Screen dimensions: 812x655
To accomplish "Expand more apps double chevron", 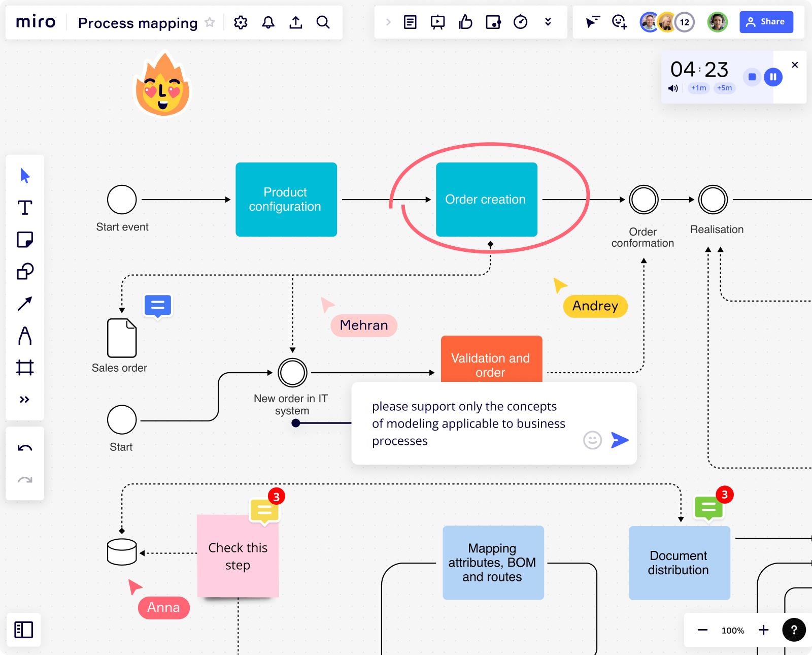I will pyautogui.click(x=548, y=22).
